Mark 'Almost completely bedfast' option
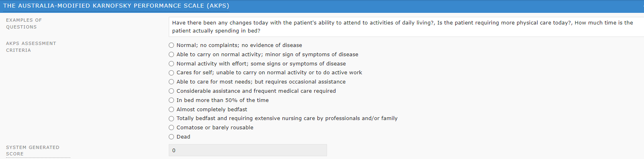This screenshot has width=644, height=159. (172, 109)
